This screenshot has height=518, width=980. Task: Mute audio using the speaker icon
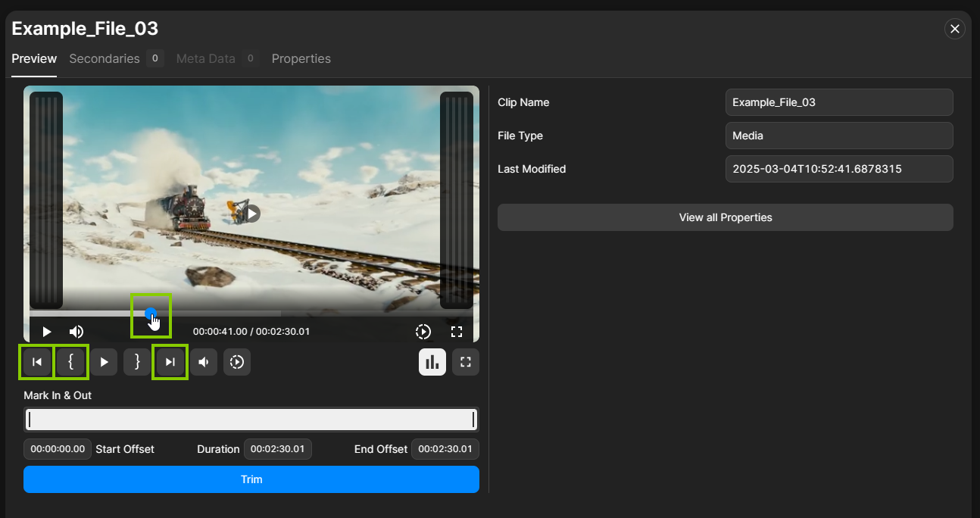pyautogui.click(x=203, y=362)
